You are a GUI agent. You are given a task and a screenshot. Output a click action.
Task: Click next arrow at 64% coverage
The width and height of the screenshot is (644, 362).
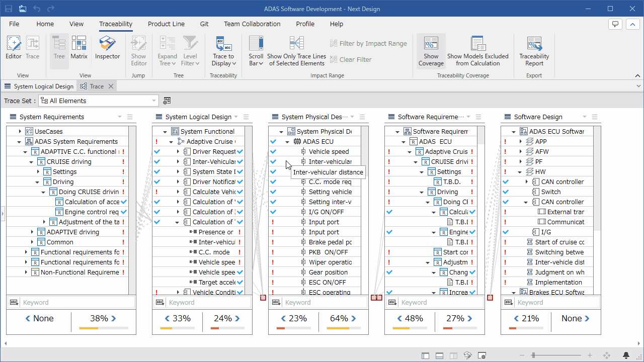[x=353, y=318]
